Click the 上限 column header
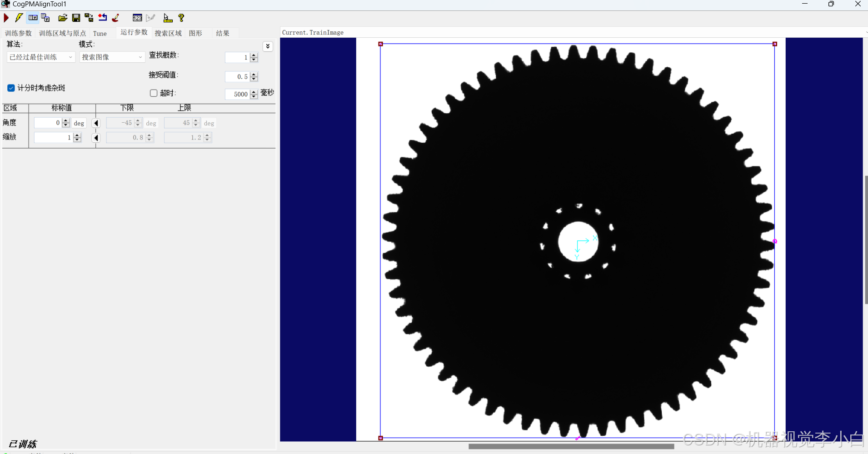Screen dimensions: 868x454 [185, 108]
